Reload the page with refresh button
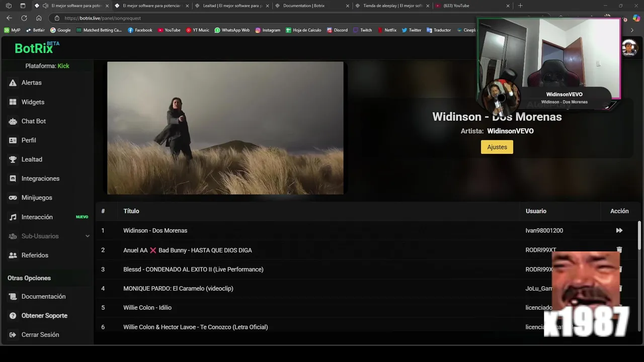The height and width of the screenshot is (362, 644). coord(24,18)
